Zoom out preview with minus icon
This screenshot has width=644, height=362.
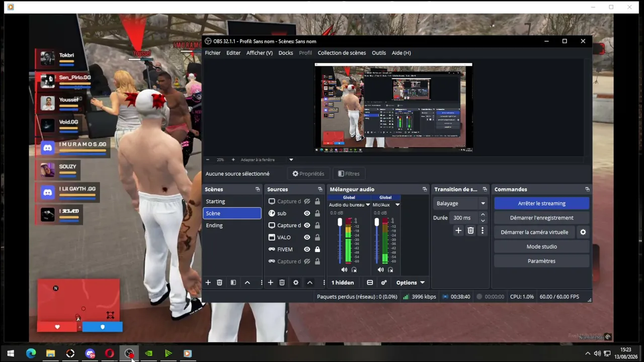click(x=208, y=160)
